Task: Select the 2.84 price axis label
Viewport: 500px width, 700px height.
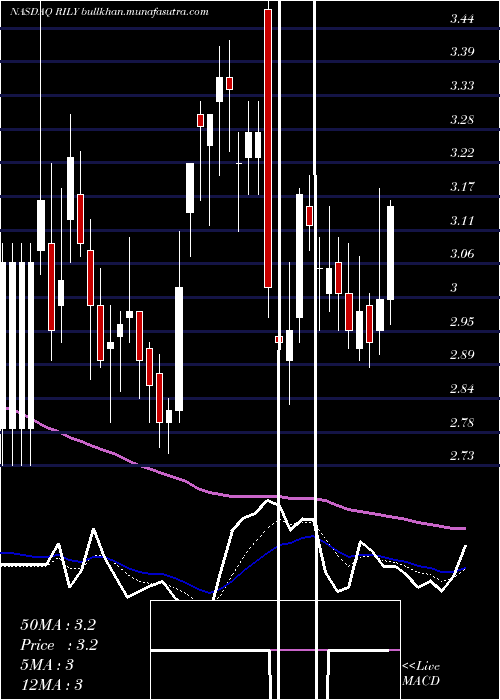Action: click(x=462, y=389)
